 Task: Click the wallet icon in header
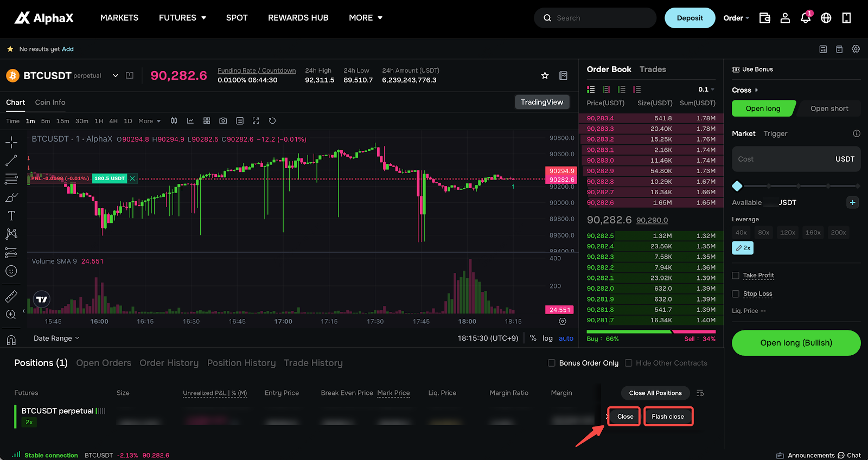tap(764, 18)
